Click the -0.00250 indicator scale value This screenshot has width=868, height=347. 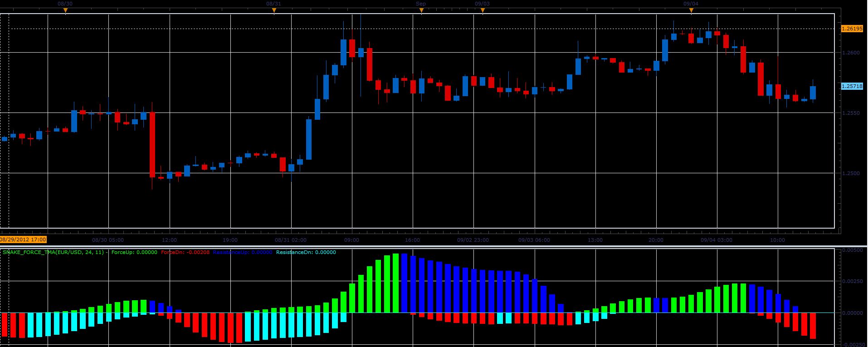tap(853, 344)
